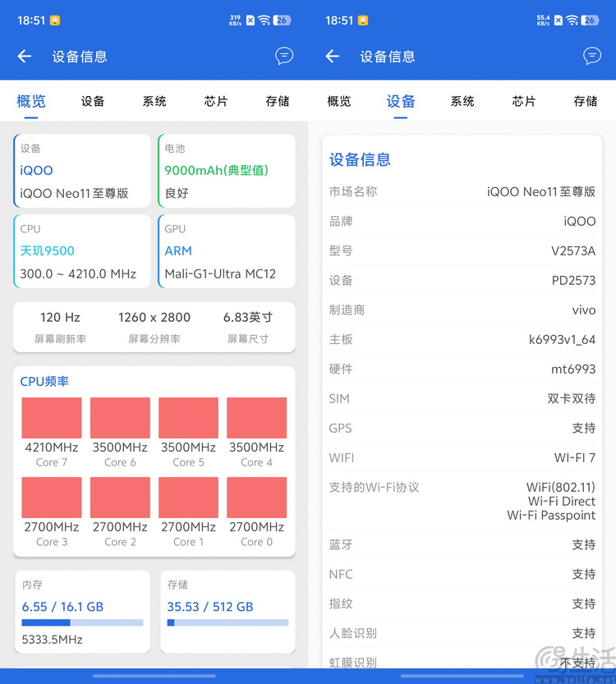The height and width of the screenshot is (684, 616).
Task: Open the 9000mAh battery card
Action: coord(227,171)
